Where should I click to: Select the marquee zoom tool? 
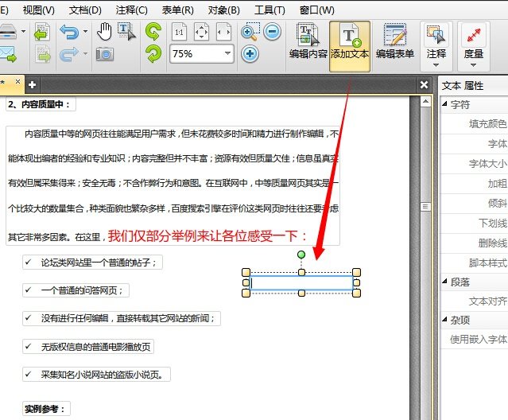pyautogui.click(x=250, y=32)
